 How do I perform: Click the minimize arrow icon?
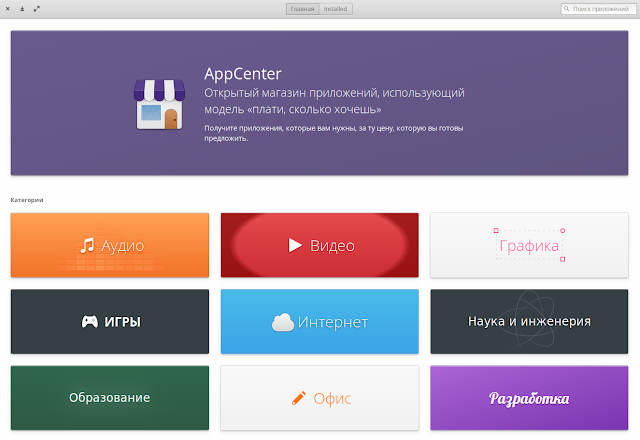point(22,9)
